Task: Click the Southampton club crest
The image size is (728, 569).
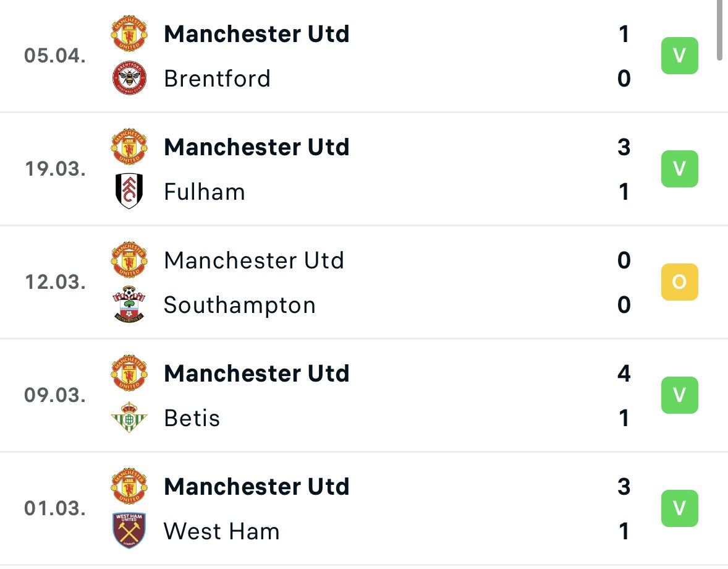Action: 129,305
